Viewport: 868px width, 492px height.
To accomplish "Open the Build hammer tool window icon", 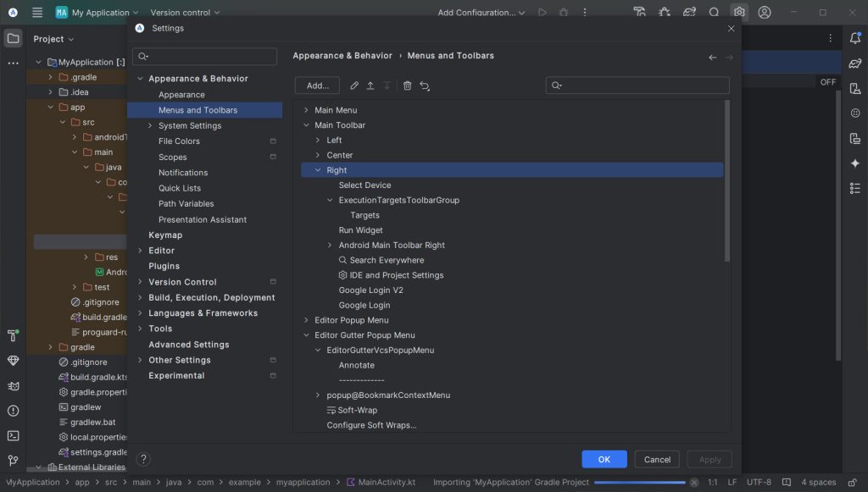I will coord(14,335).
